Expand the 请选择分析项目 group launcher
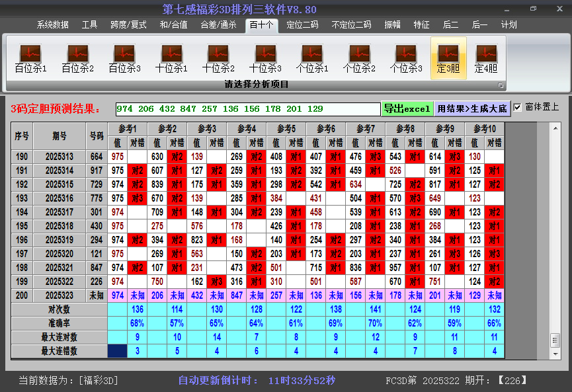 [501, 85]
